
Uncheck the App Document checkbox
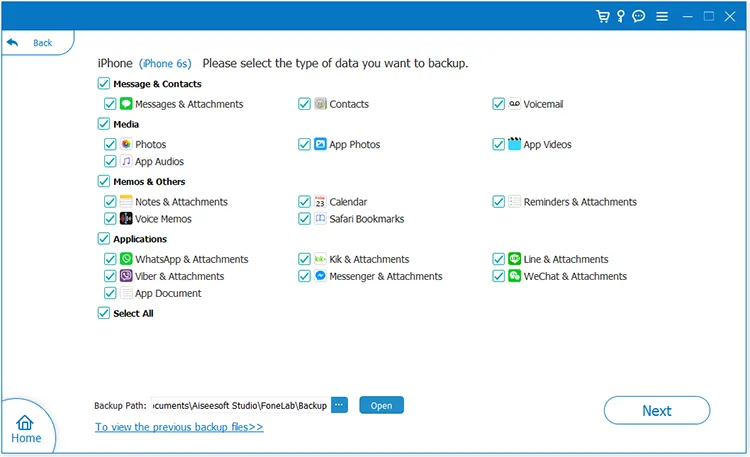110,293
